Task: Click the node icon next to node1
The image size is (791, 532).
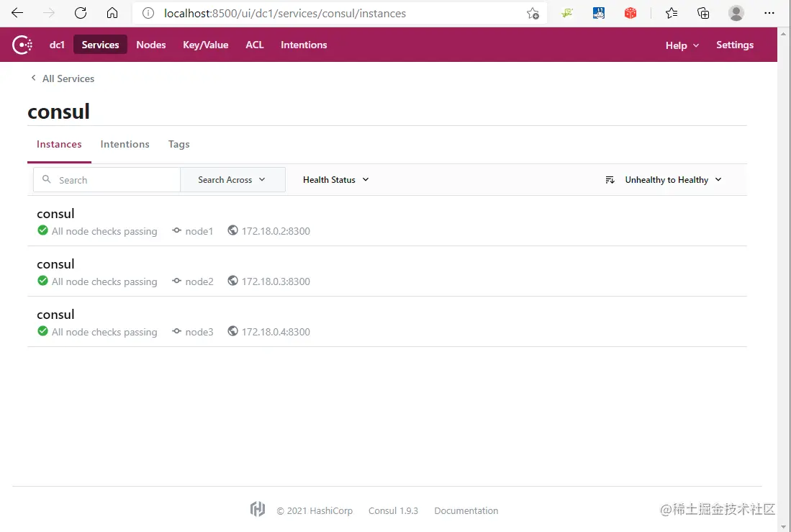Action: pyautogui.click(x=176, y=230)
